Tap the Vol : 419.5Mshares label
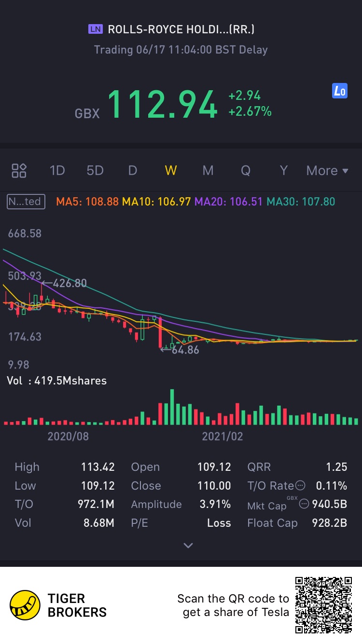The height and width of the screenshot is (644, 362). (x=57, y=381)
